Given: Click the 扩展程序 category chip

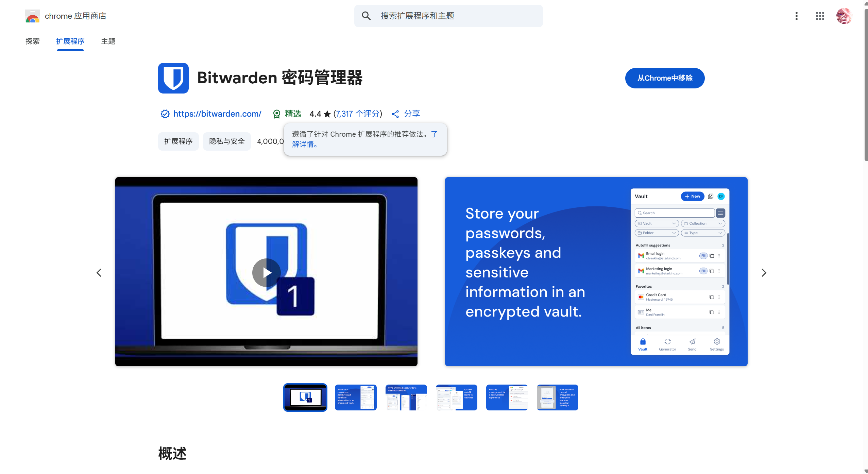Looking at the screenshot, I should [178, 141].
